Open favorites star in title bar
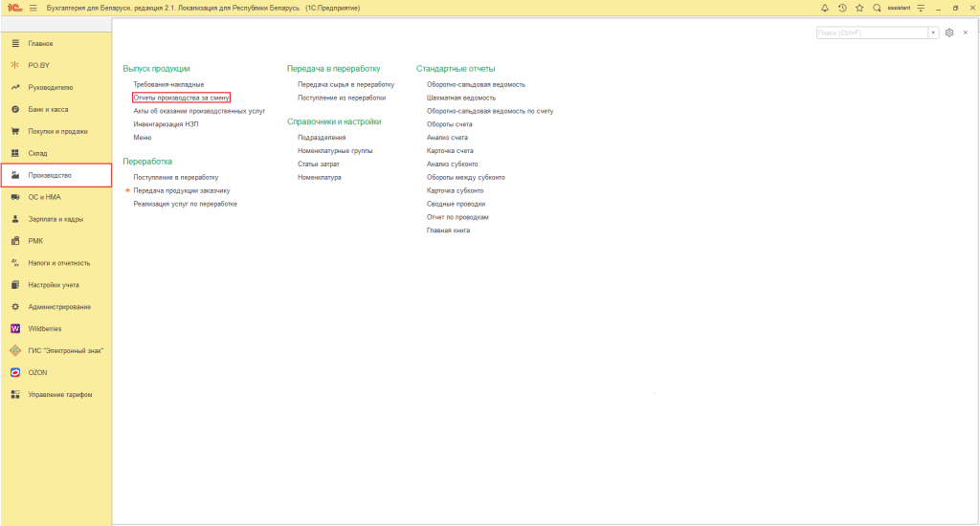This screenshot has height=526, width=980. click(859, 8)
